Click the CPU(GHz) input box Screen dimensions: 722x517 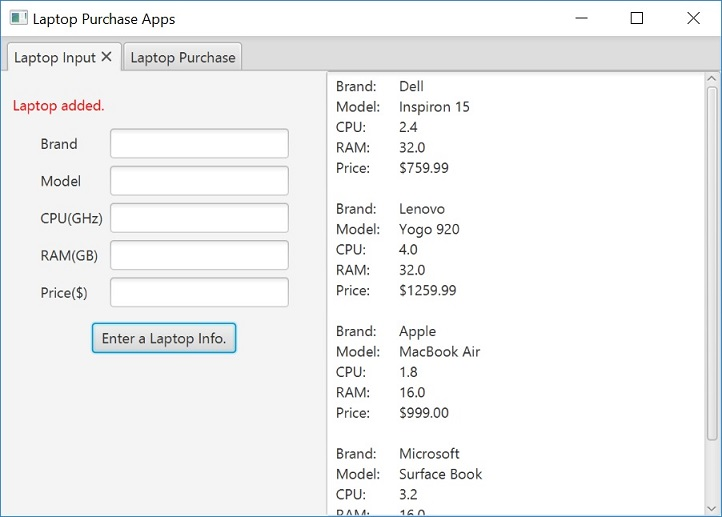pos(199,218)
